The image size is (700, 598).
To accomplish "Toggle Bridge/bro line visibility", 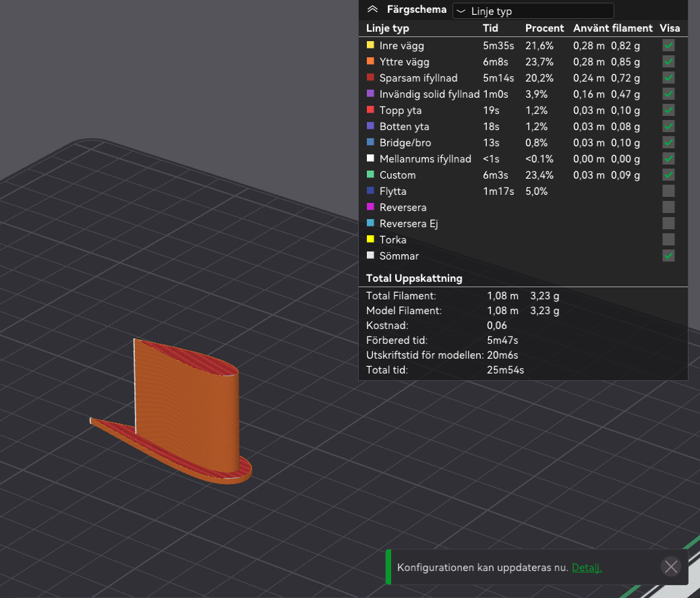I will point(668,142).
